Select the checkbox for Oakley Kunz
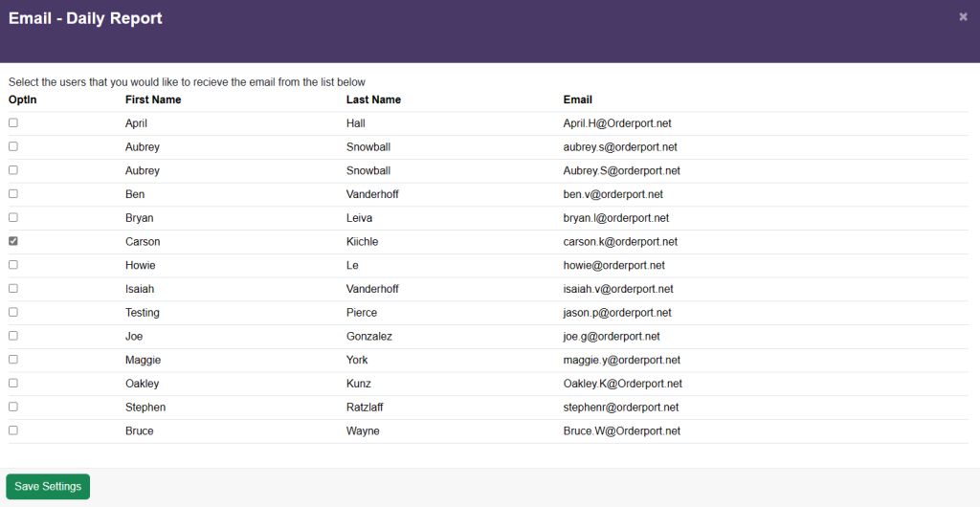This screenshot has width=980, height=507. pos(13,384)
